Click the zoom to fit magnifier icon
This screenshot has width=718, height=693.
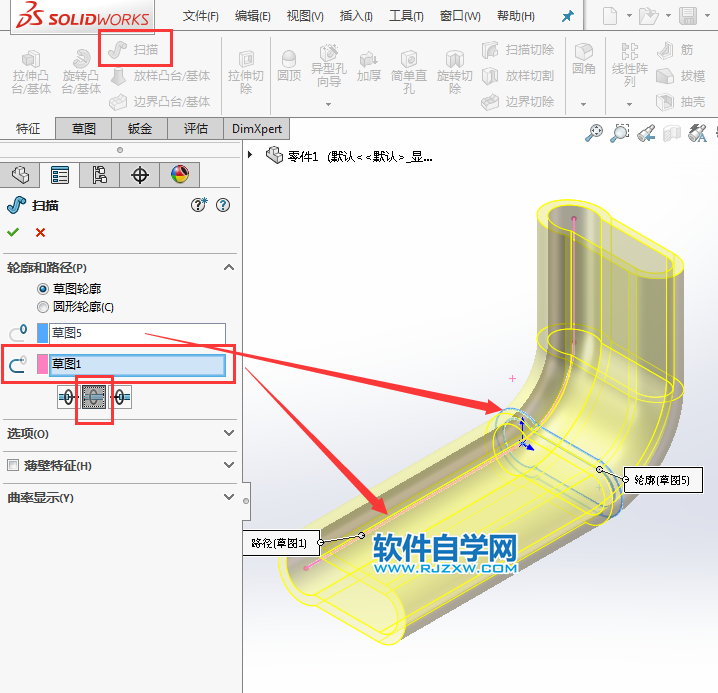594,133
